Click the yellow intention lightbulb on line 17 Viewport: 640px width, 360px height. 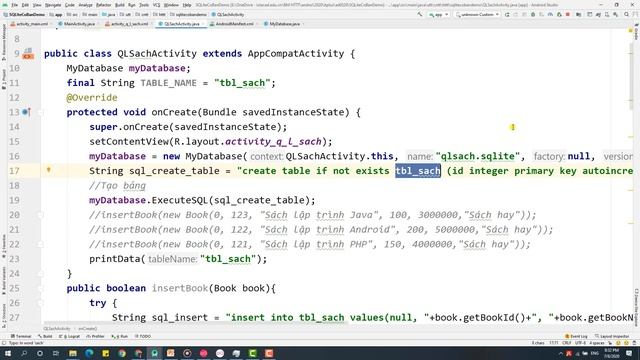[x=49, y=170]
